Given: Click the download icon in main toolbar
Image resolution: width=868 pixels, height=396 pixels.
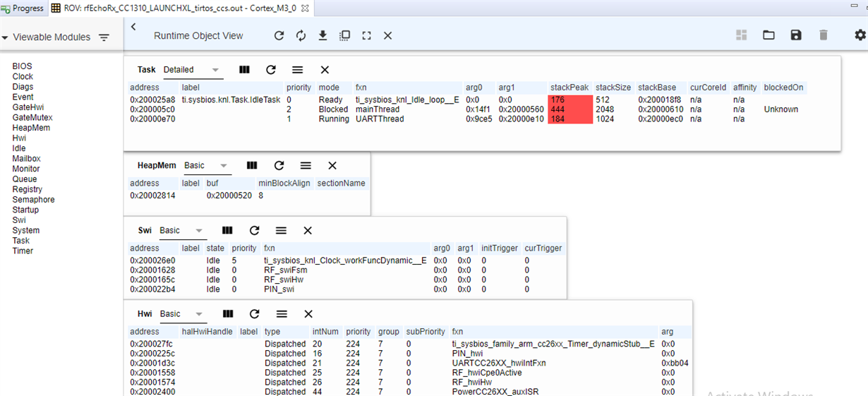Looking at the screenshot, I should point(323,35).
